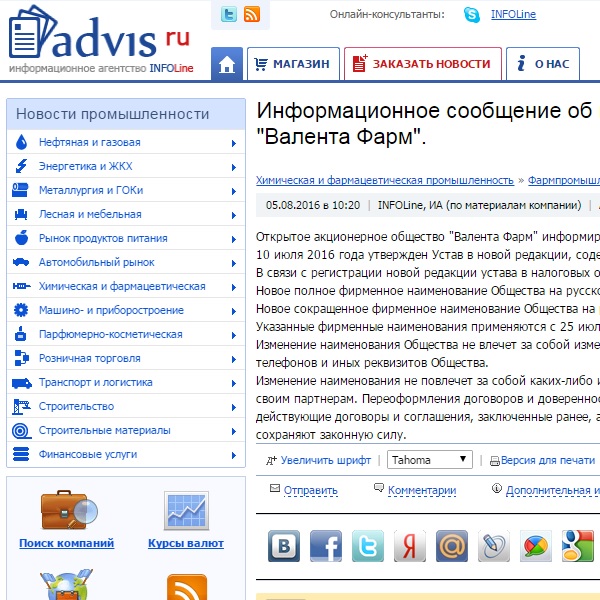Click the speech bubble icon next to Комментарии
Viewport: 600px width, 600px height.
click(378, 488)
